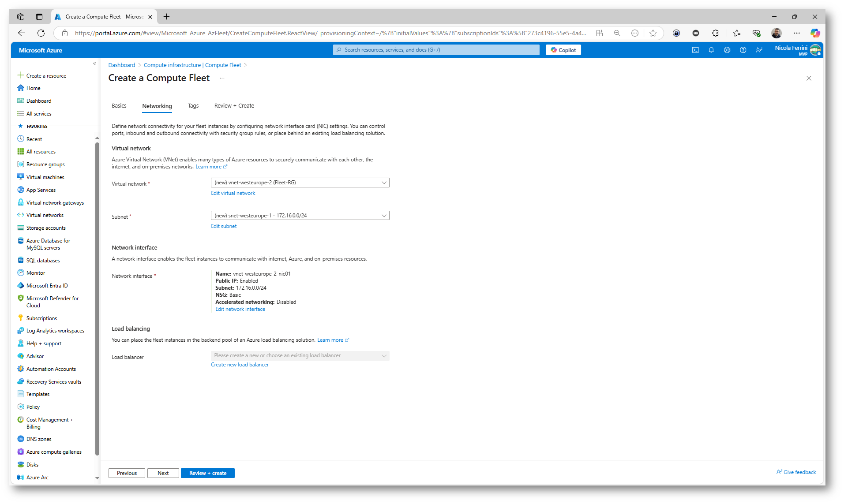Click the All resources grid icon

pyautogui.click(x=21, y=151)
